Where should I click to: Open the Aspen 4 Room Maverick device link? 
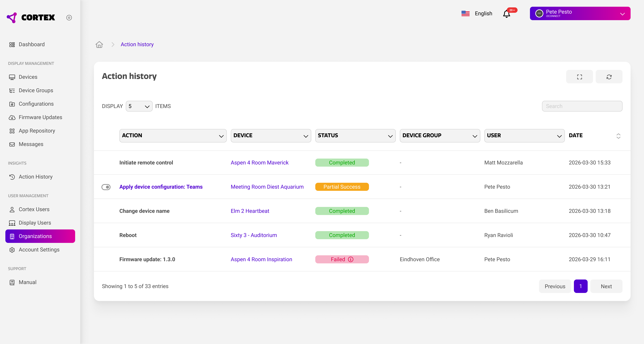259,163
